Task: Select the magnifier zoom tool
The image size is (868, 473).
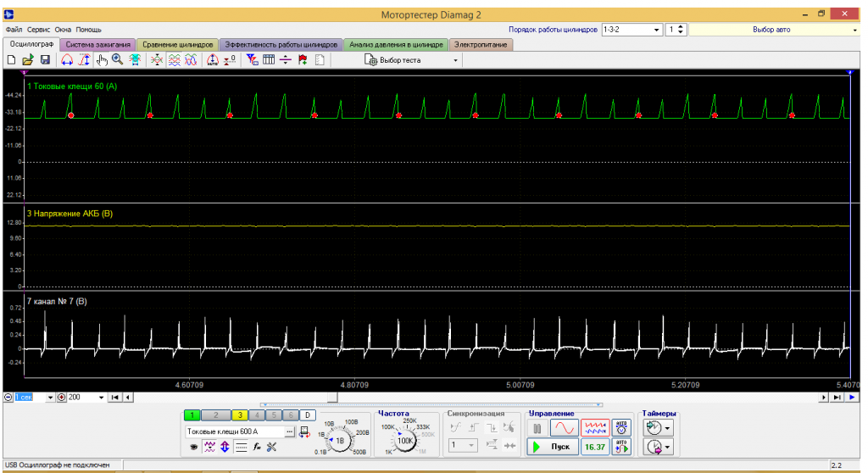Action: [117, 60]
